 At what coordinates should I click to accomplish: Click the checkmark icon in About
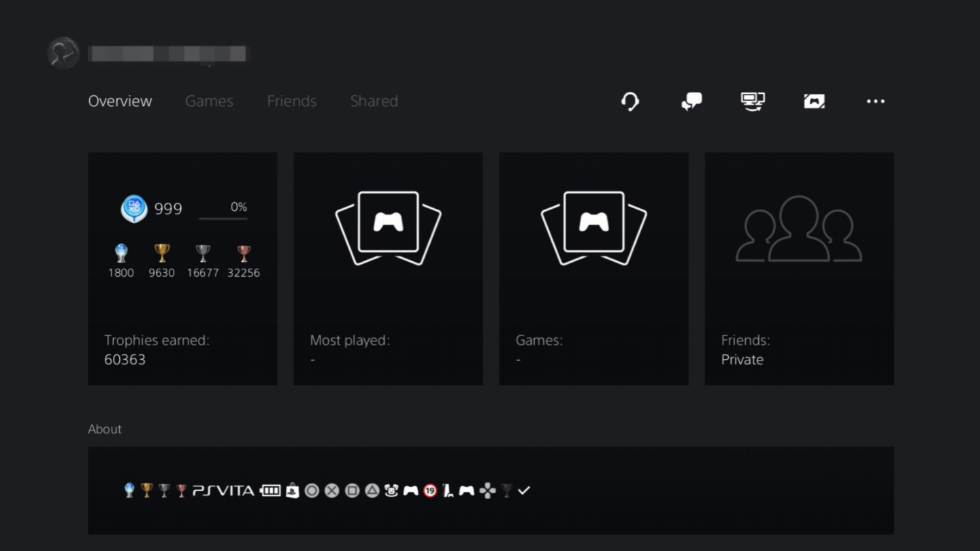(x=523, y=490)
